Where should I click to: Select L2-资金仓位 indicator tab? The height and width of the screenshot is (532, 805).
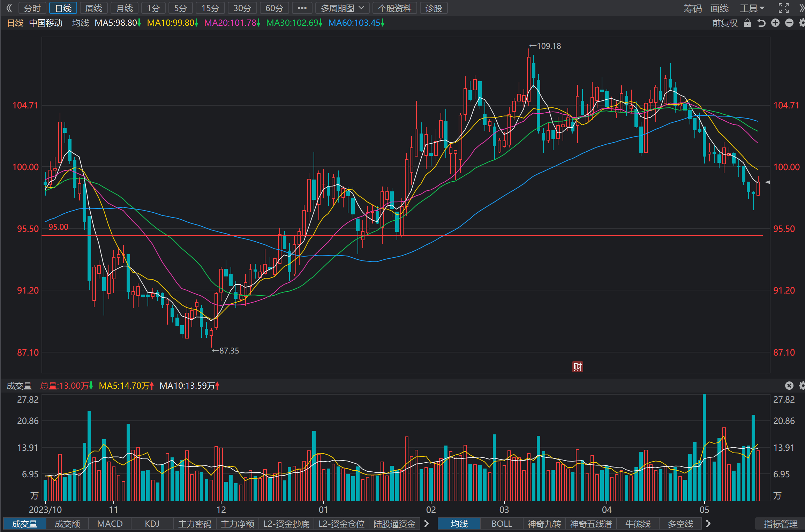tap(341, 524)
